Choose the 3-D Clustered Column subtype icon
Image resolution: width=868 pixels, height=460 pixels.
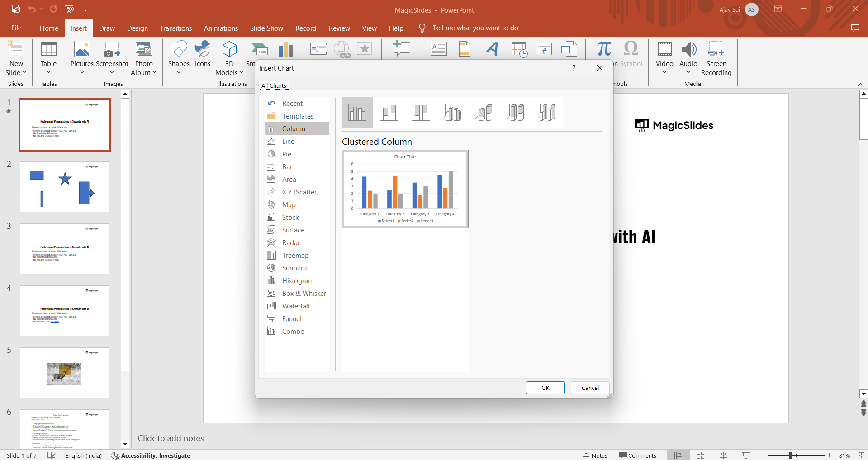click(452, 112)
